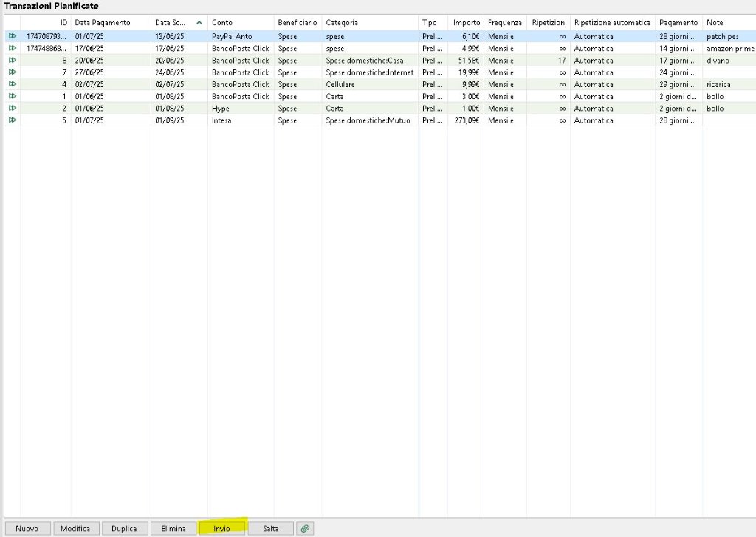Image resolution: width=756 pixels, height=537 pixels.
Task: Click the Ripetizione automatica column header
Action: pos(612,23)
